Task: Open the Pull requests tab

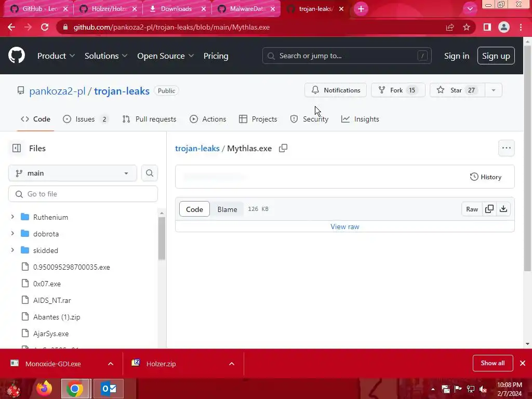Action: point(149,119)
